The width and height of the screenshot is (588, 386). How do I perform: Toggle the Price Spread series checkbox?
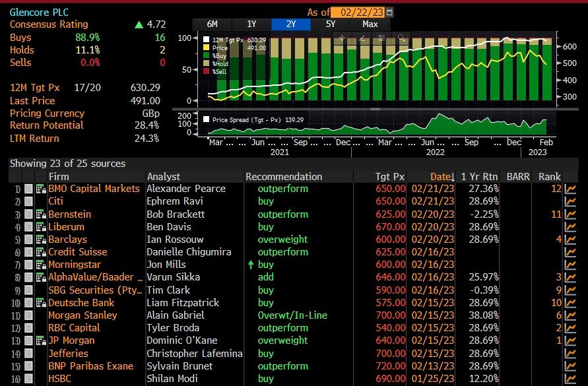(x=206, y=119)
